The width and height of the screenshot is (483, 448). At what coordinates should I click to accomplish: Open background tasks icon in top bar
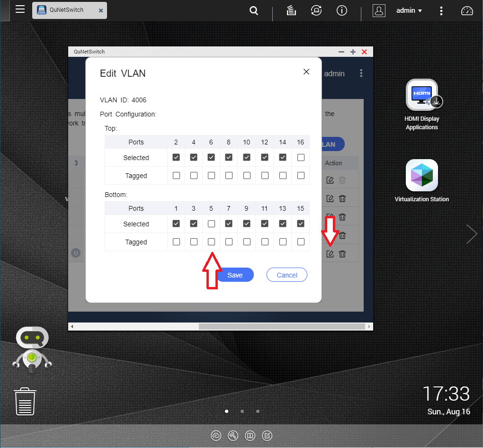[x=291, y=11]
